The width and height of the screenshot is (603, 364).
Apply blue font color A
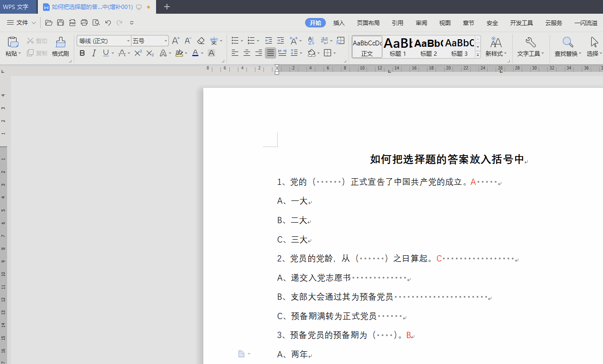point(195,53)
